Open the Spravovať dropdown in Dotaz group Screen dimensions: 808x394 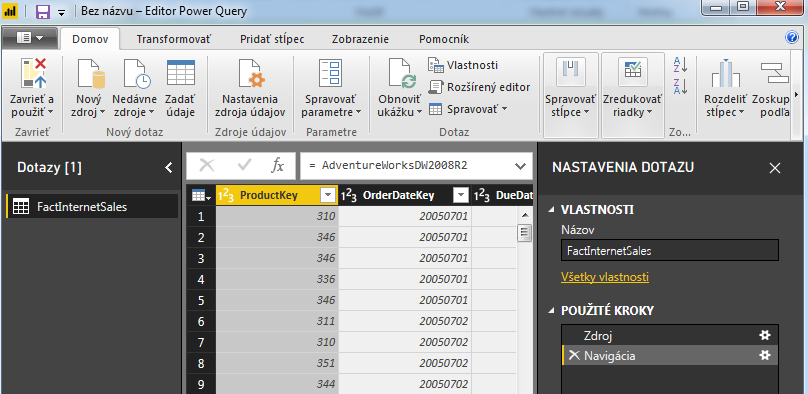click(468, 109)
